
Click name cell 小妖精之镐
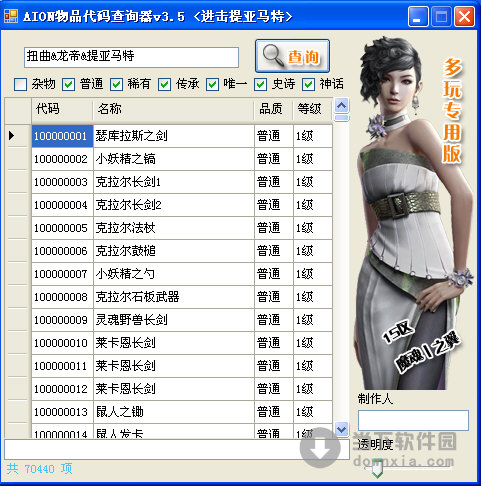[174, 159]
